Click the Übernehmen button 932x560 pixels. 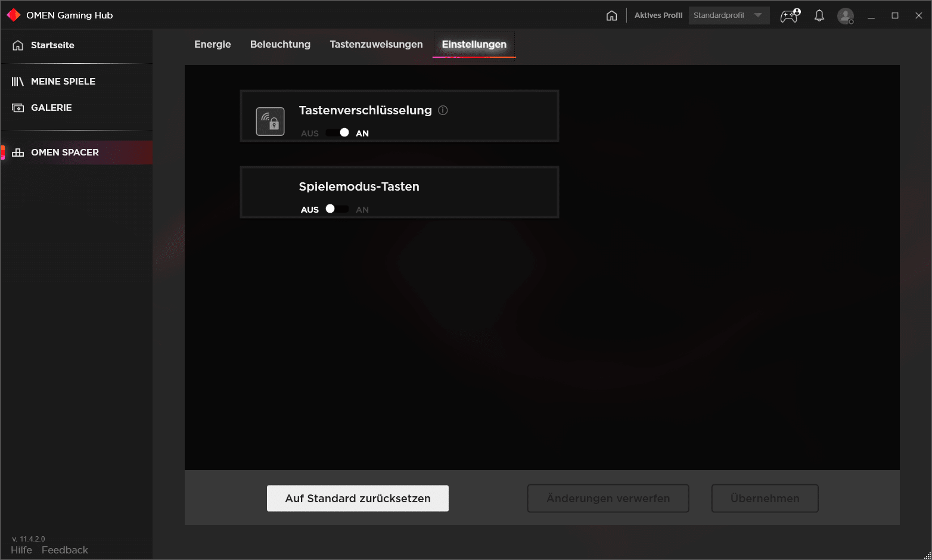(x=765, y=498)
